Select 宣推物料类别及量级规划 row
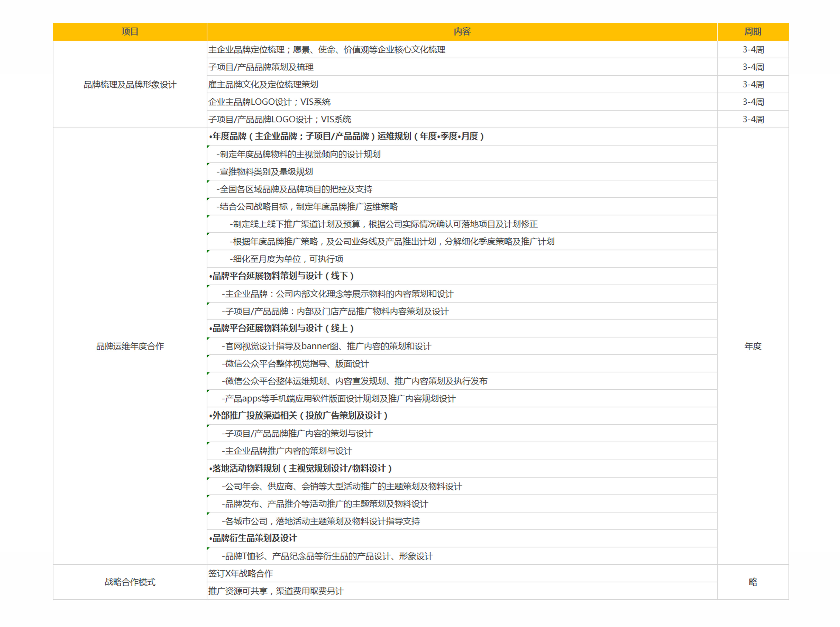840x627 pixels. pos(462,172)
